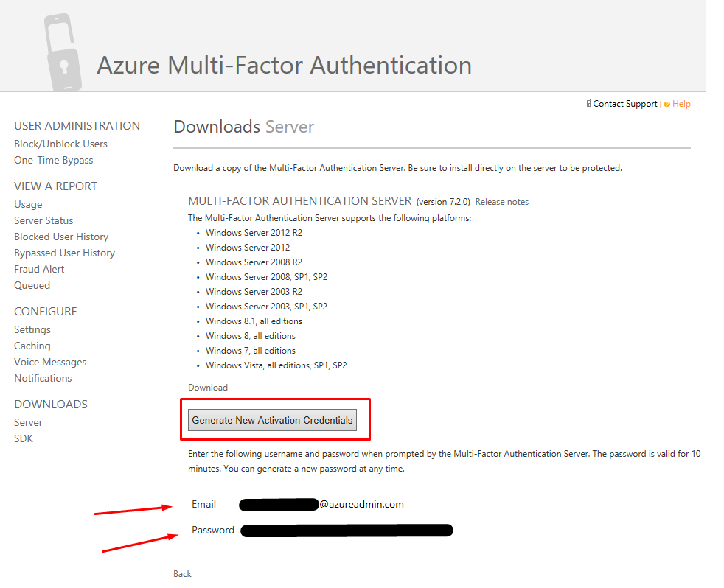Click the DOWNLOADS sidebar heading
Screen dimensions: 724x588
coord(51,405)
